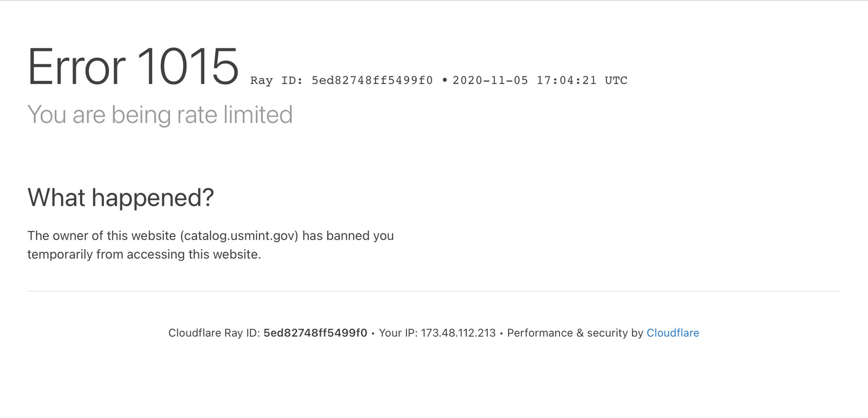Click the "Performance & security by" text

click(x=575, y=333)
